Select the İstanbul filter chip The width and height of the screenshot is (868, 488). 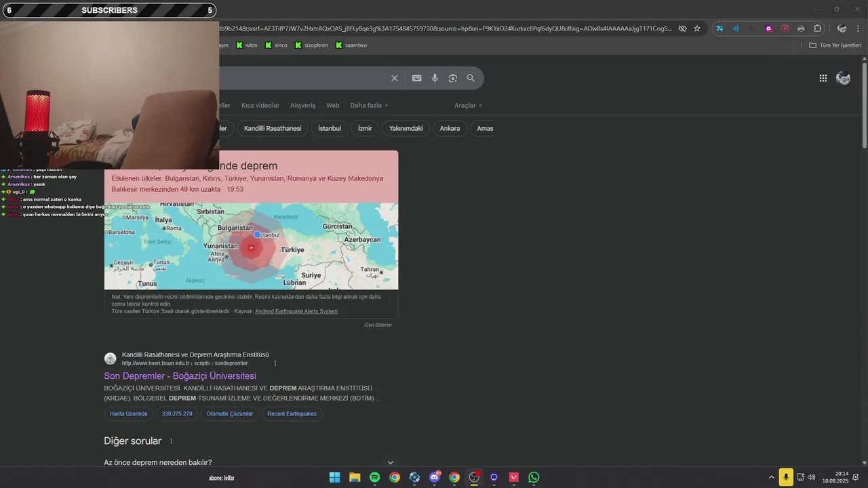[330, 128]
